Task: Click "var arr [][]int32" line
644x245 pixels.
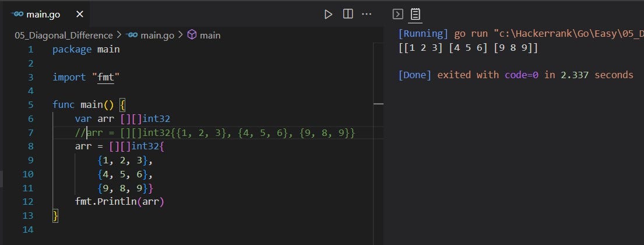Action: [122, 119]
